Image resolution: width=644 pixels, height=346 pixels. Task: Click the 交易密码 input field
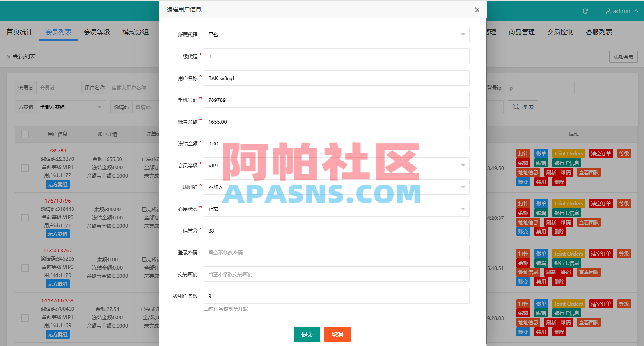337,274
